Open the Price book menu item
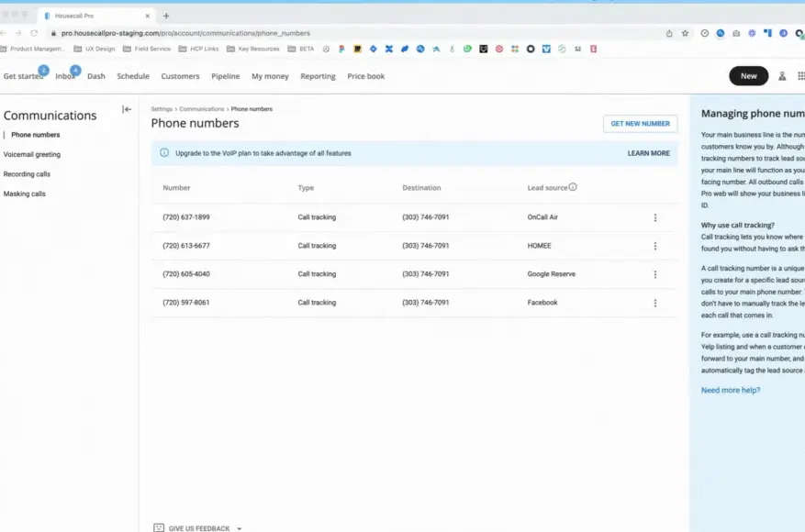Viewport: 805px width, 532px height. (365, 76)
